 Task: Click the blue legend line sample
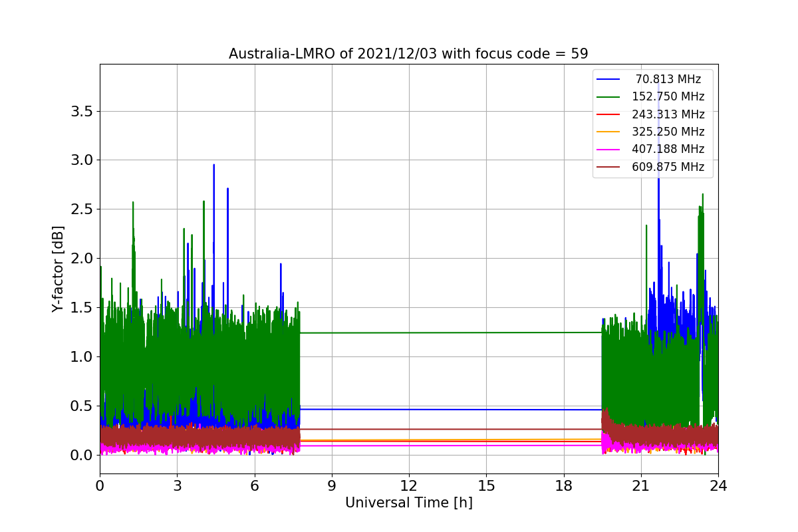[608, 79]
